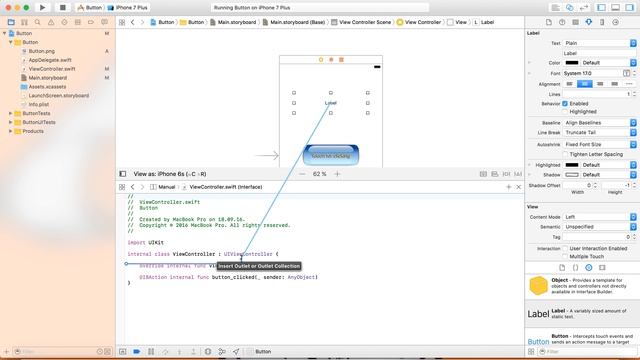The image size is (640, 360).
Task: Select Main.storyboard in navigator
Action: pos(47,78)
